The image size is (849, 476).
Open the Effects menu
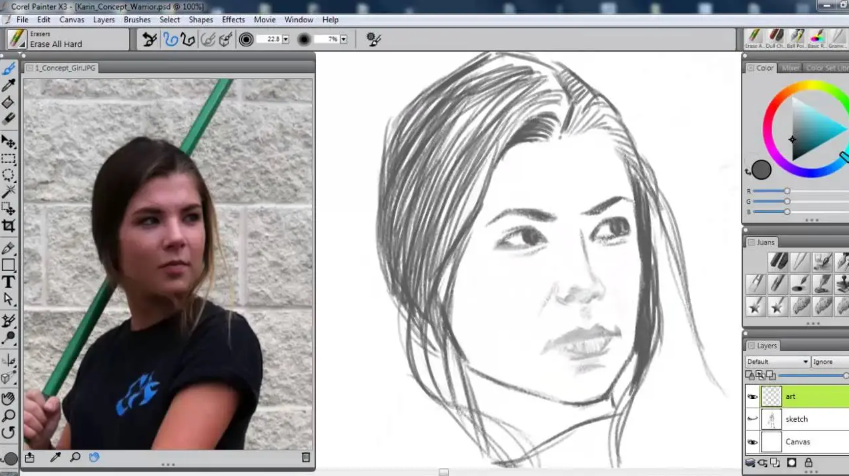pyautogui.click(x=233, y=19)
